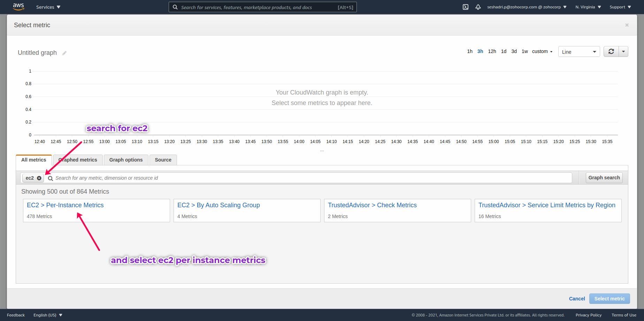The image size is (644, 321).
Task: Focus the AWS services search box
Action: (263, 7)
